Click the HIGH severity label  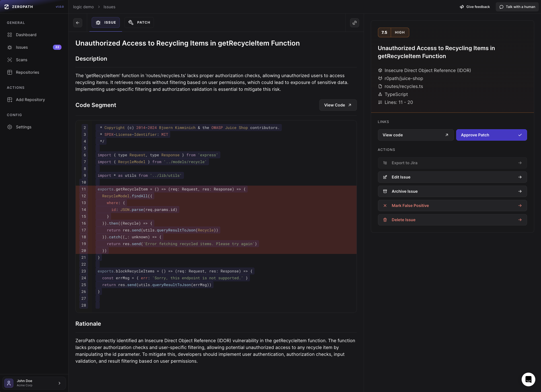400,32
